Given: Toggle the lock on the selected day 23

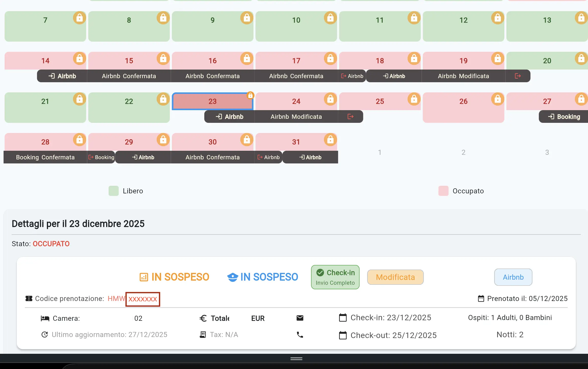Looking at the screenshot, I should tap(250, 95).
